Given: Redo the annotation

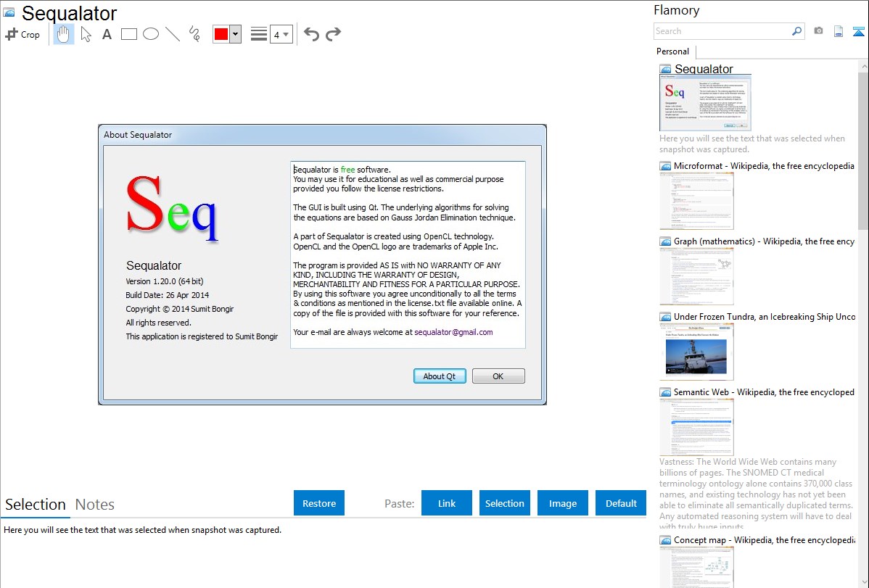Looking at the screenshot, I should point(333,34).
